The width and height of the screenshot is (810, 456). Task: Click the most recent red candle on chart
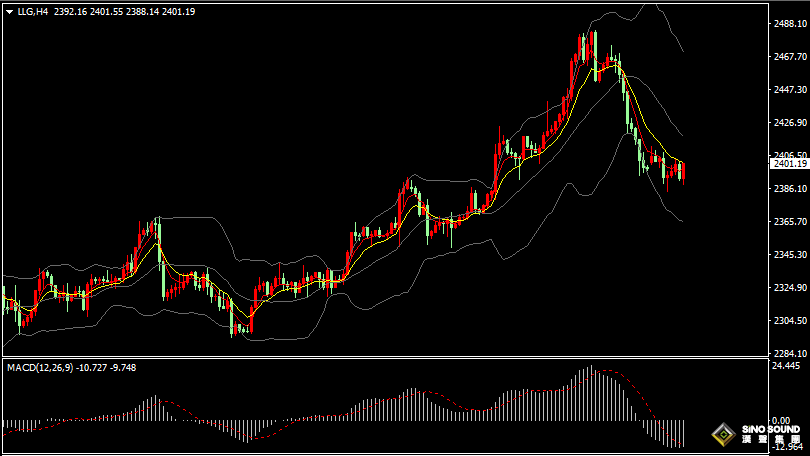tap(683, 171)
